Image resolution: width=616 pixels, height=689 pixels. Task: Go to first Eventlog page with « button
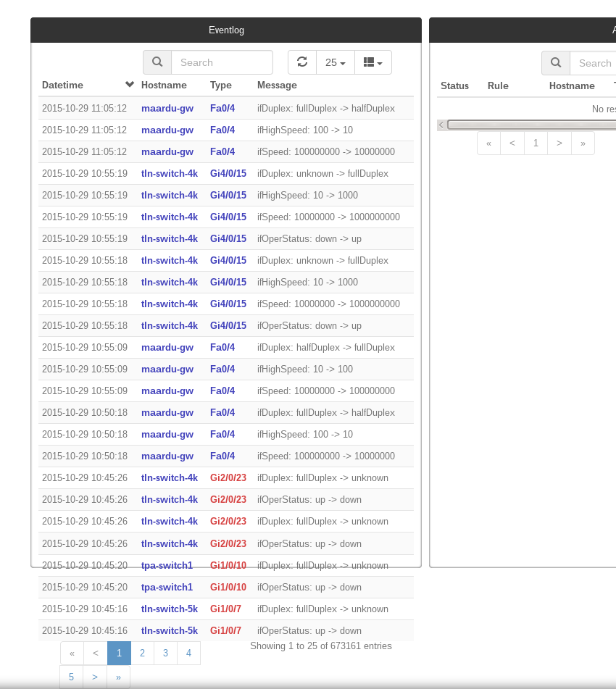point(72,653)
